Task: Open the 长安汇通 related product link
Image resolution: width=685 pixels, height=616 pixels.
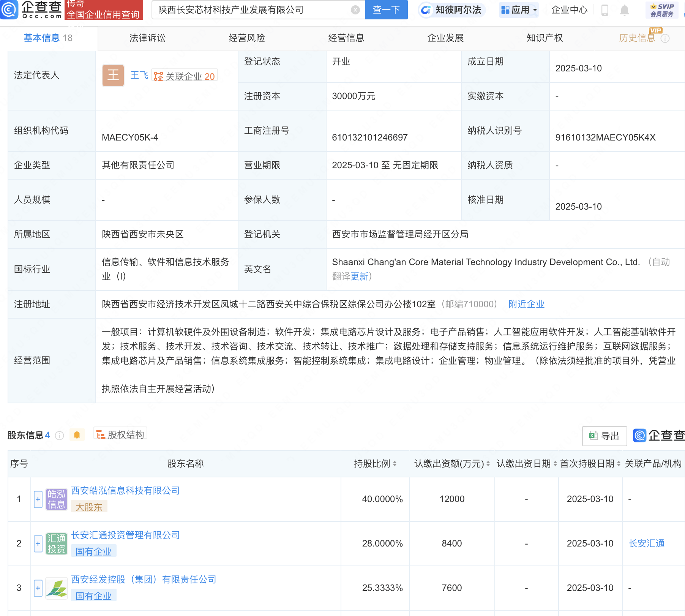Action: [x=646, y=543]
